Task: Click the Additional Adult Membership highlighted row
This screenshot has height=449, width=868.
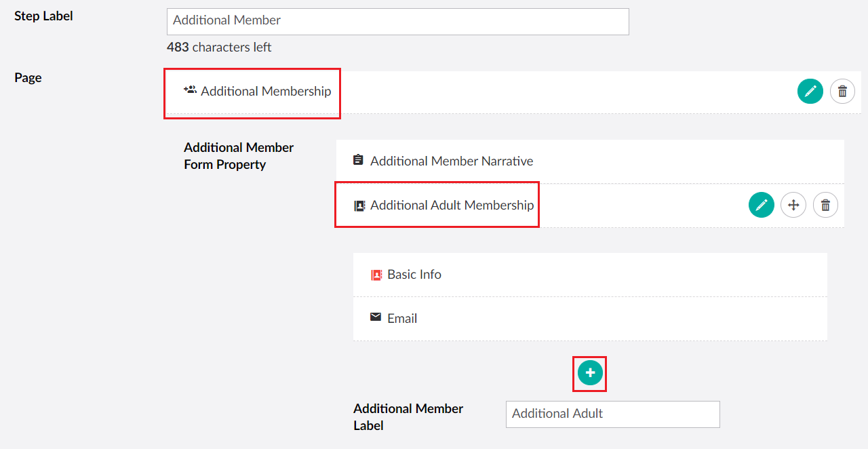Action: tap(437, 205)
